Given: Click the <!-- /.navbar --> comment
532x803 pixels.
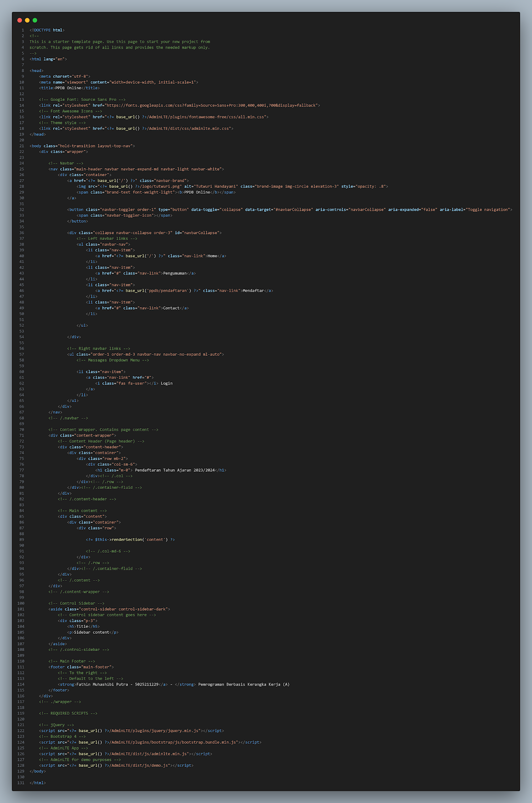Looking at the screenshot, I should point(68,418).
